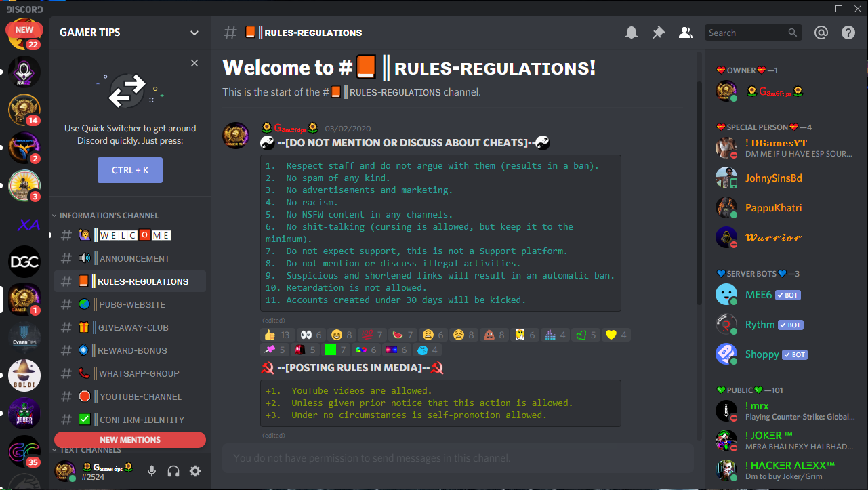
Task: Click the CTRL + K button
Action: point(130,170)
